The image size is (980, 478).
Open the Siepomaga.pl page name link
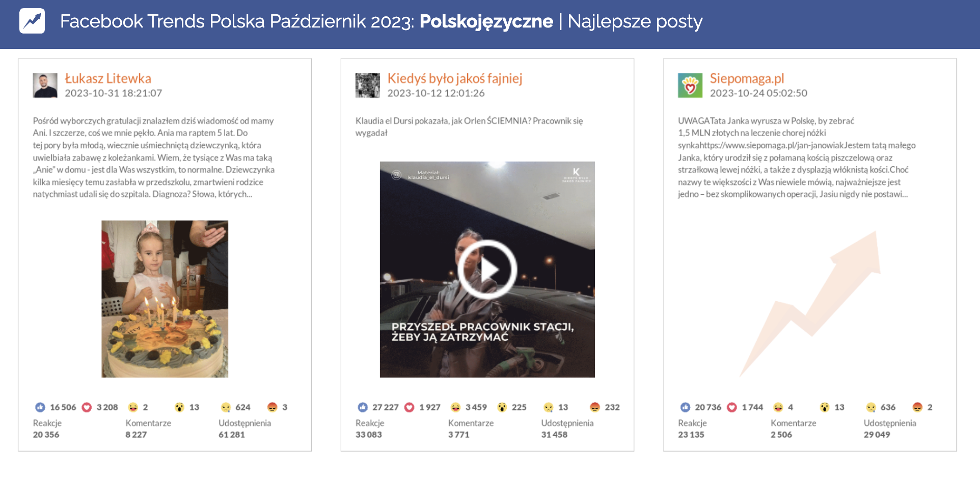tap(747, 78)
